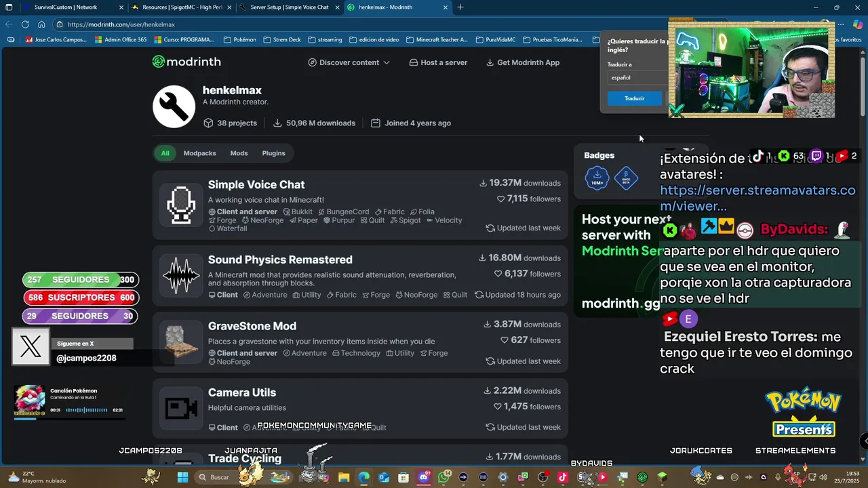The height and width of the screenshot is (488, 868).
Task: Select the Mods filter tab
Action: pos(239,153)
